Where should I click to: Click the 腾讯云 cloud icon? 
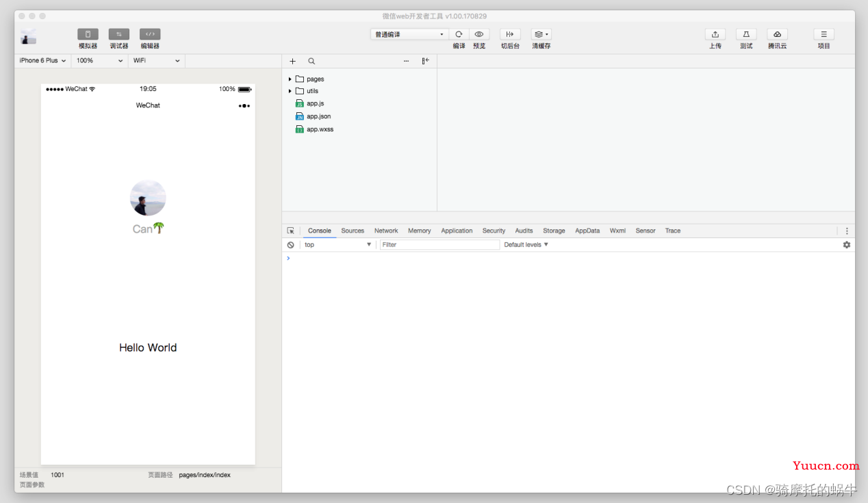(777, 34)
